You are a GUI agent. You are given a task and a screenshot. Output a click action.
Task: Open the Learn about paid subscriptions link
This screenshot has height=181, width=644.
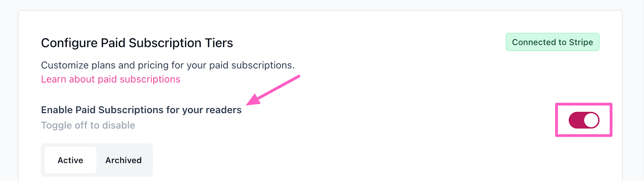111,79
